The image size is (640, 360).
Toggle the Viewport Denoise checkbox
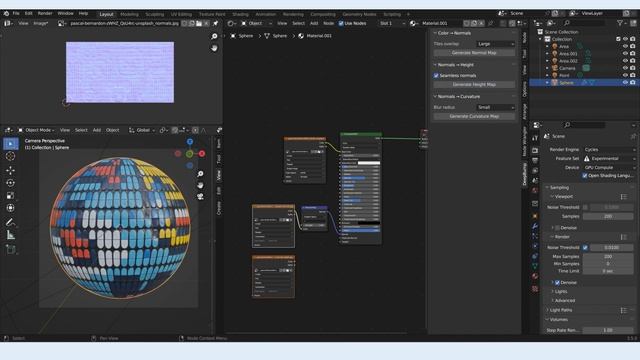point(557,228)
